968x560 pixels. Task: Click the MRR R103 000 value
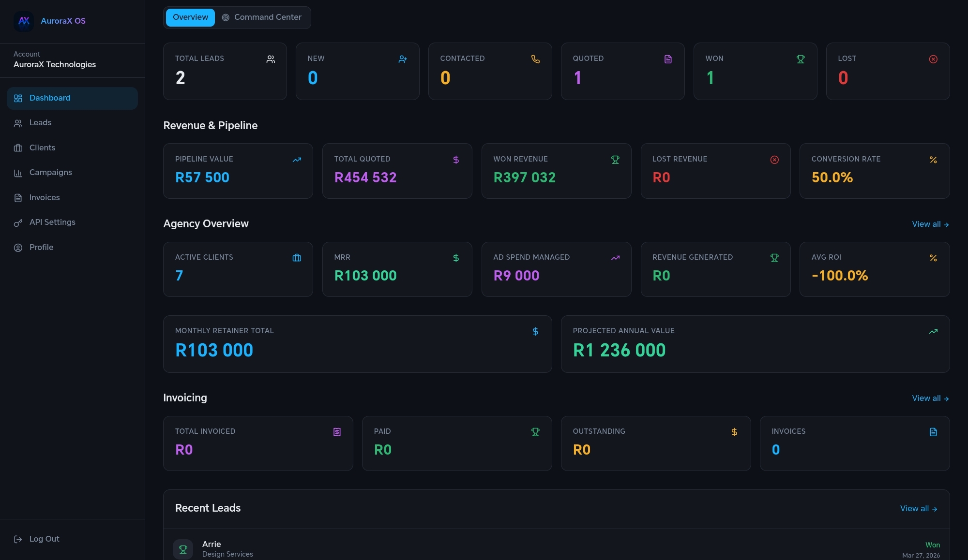tap(365, 276)
